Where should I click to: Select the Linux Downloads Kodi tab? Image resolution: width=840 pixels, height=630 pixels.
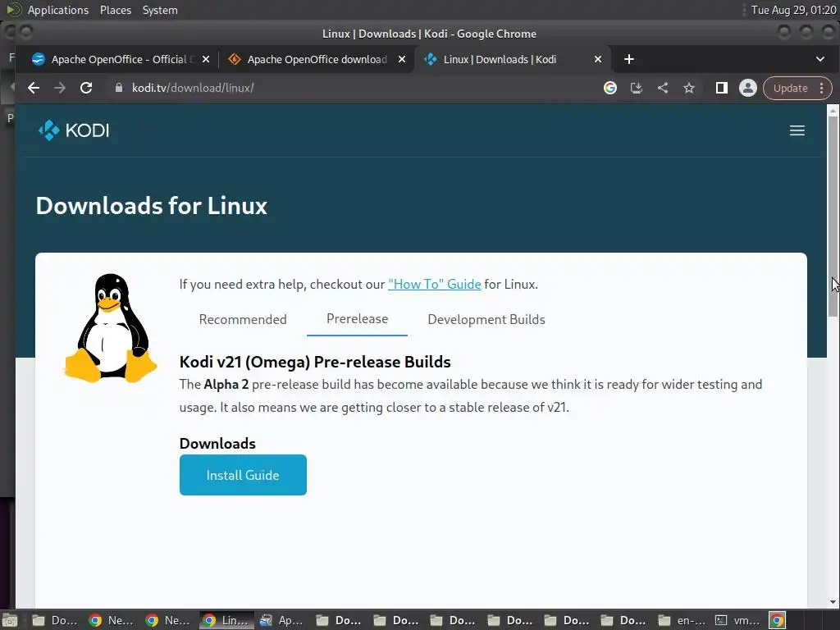tap(512, 59)
